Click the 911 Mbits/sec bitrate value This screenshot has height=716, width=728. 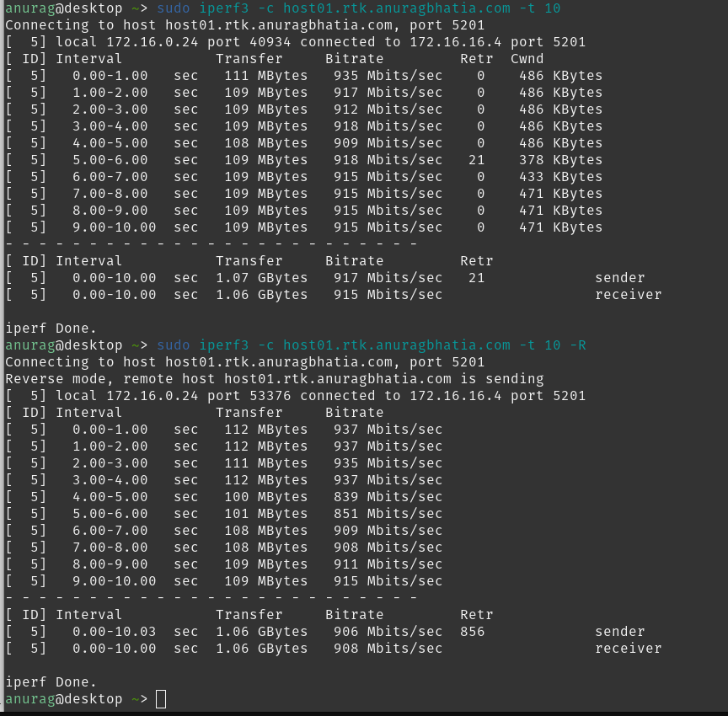pyautogui.click(x=388, y=564)
